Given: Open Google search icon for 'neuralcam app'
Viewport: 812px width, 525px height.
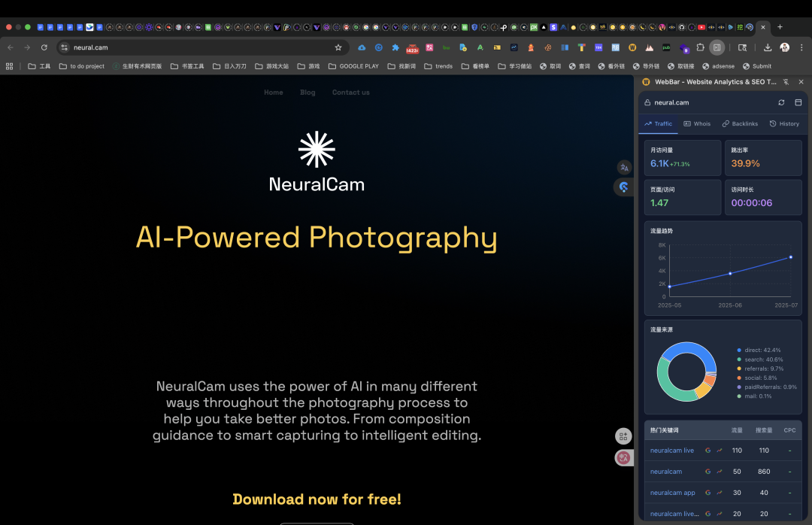Looking at the screenshot, I should click(x=708, y=493).
